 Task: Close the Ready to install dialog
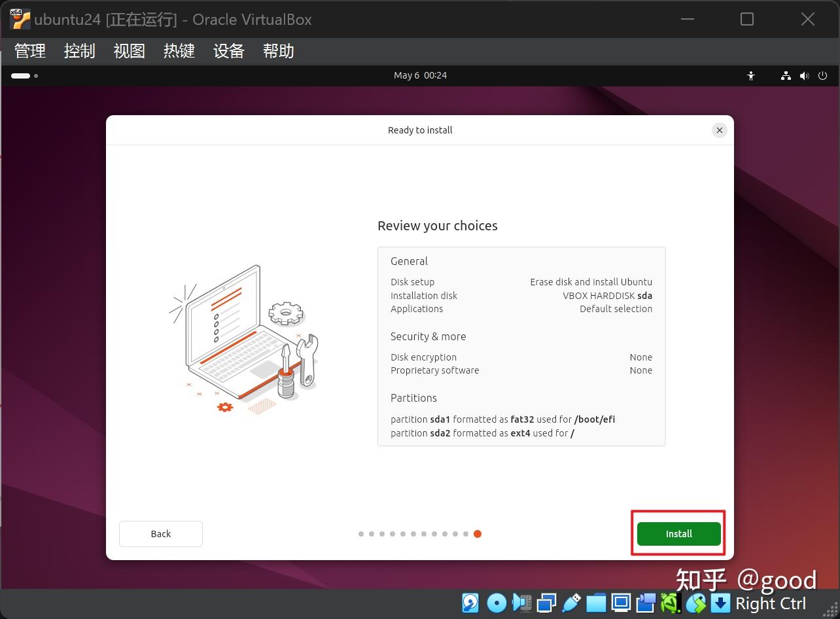720,130
